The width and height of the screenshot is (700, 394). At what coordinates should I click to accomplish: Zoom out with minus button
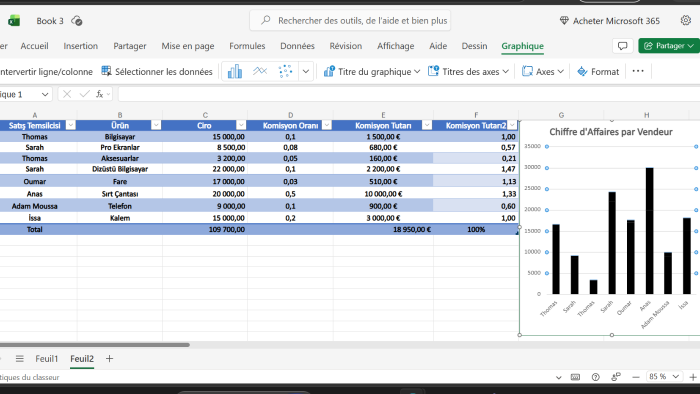click(636, 377)
